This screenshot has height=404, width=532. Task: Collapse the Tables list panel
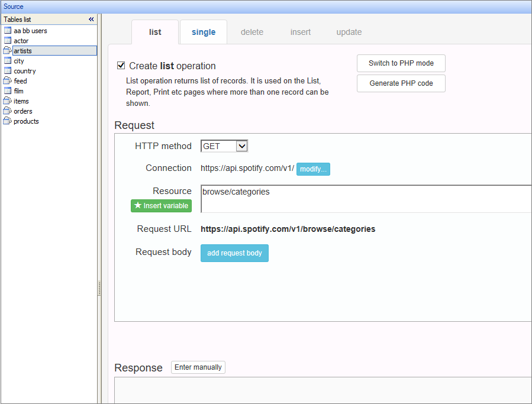coord(91,20)
